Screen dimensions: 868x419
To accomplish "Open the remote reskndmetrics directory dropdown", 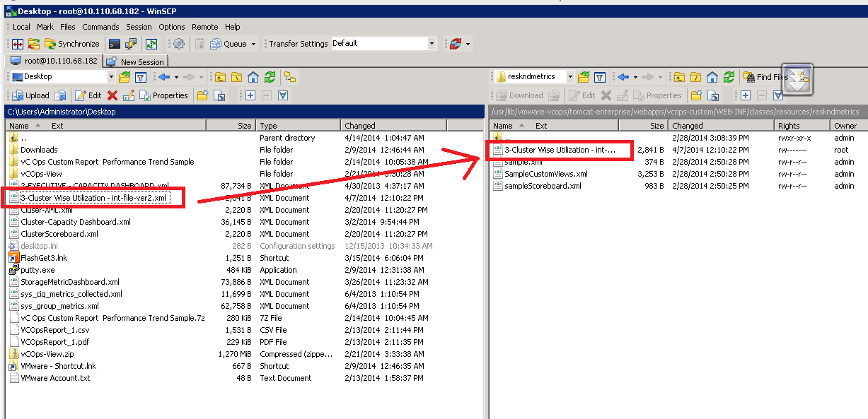I will tap(570, 77).
